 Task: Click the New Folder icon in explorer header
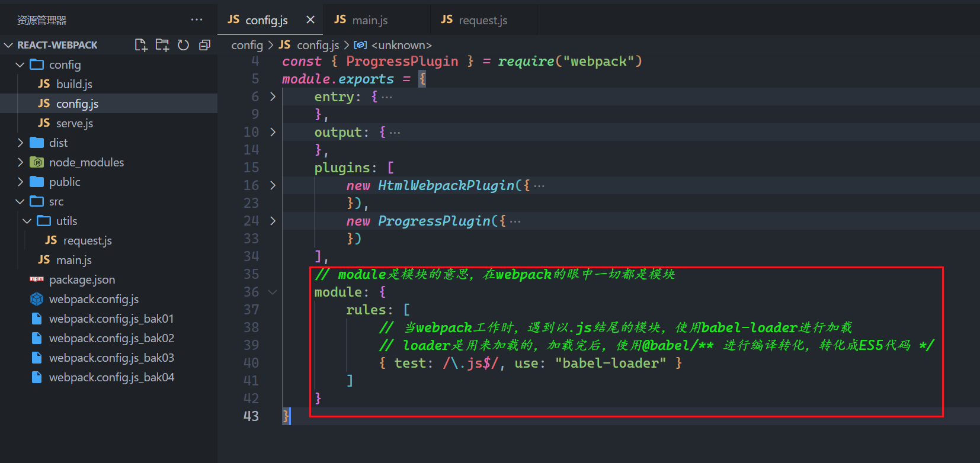[x=162, y=45]
